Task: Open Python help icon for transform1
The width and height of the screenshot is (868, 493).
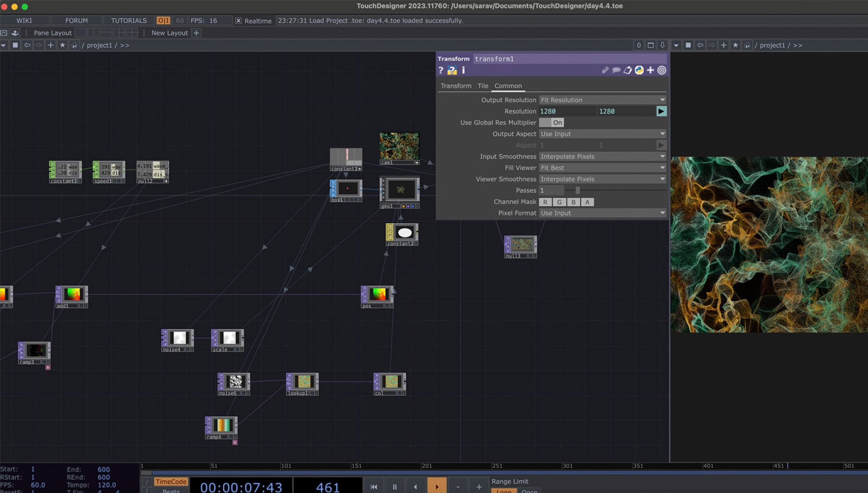Action: (452, 70)
